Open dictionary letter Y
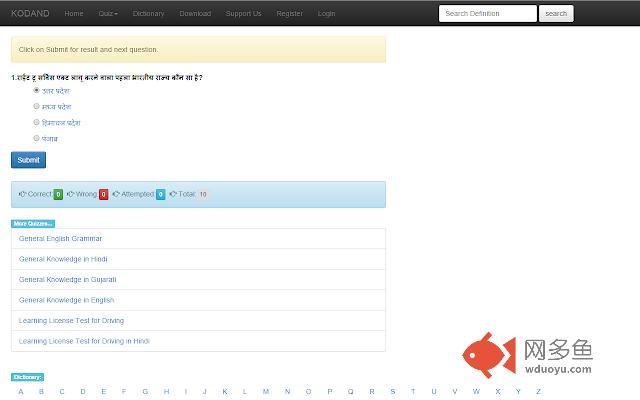 (x=518, y=391)
